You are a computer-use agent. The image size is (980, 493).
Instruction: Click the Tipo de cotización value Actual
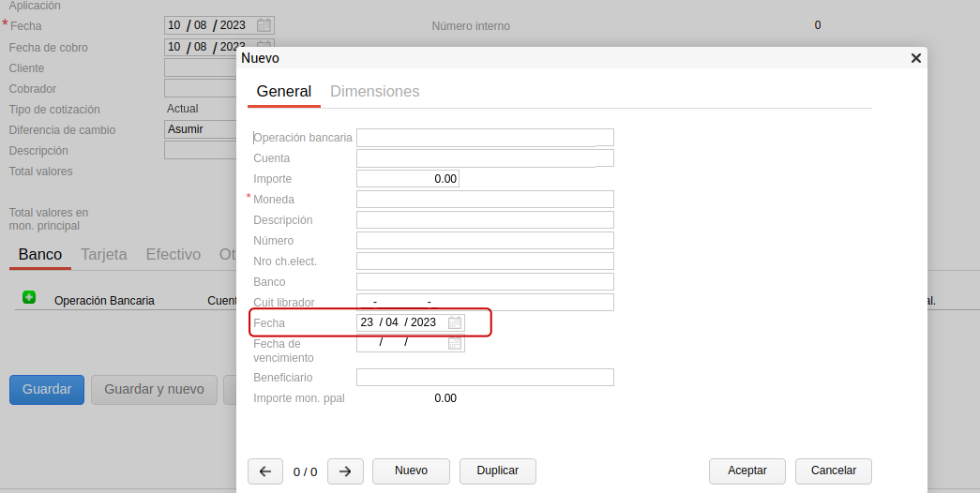point(183,109)
